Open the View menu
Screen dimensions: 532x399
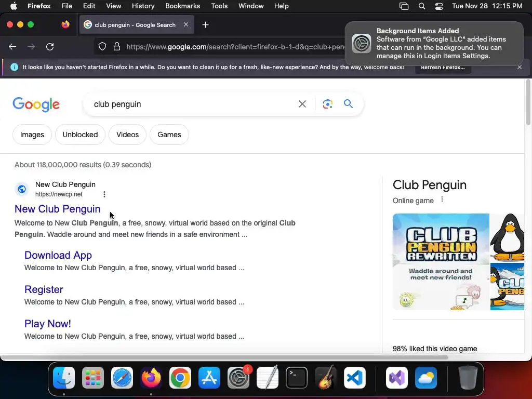point(114,6)
